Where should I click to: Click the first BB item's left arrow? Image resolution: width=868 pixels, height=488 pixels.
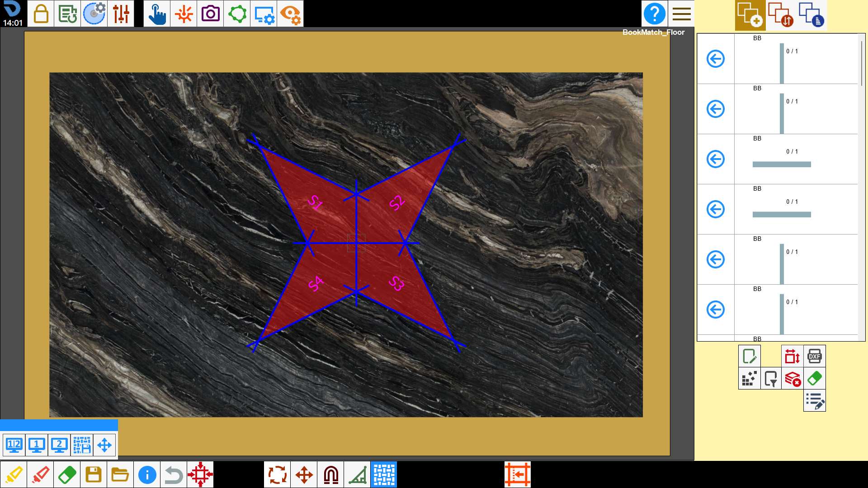click(x=716, y=59)
